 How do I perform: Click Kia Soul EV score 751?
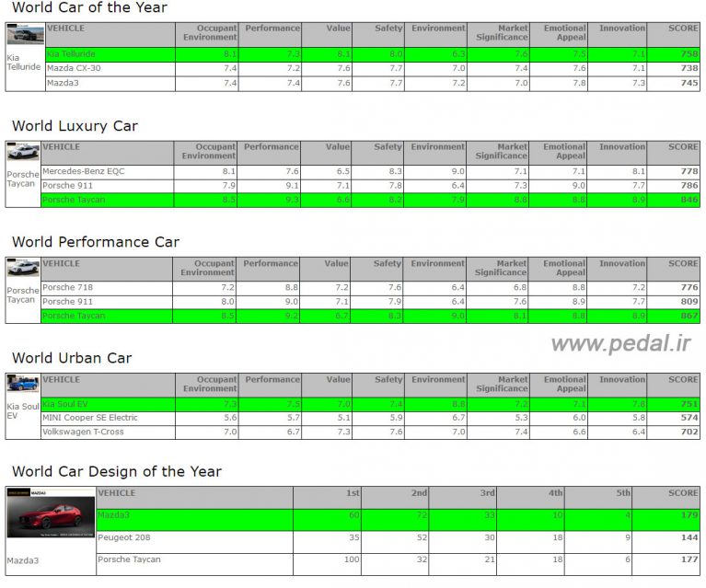[689, 404]
